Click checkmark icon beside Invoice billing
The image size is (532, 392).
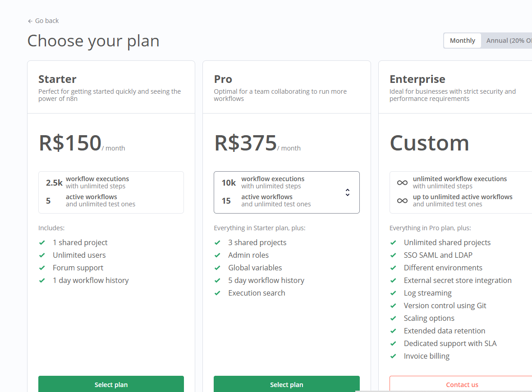pos(393,356)
